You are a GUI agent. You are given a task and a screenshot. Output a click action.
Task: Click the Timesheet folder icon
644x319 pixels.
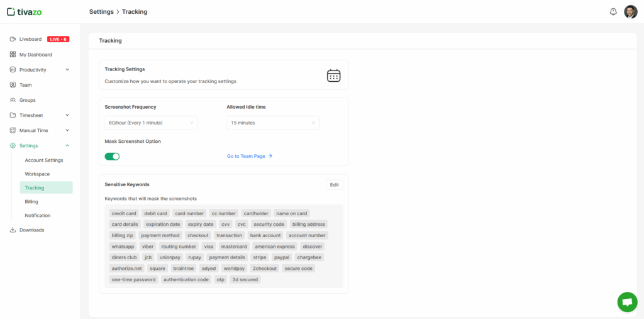[13, 116]
